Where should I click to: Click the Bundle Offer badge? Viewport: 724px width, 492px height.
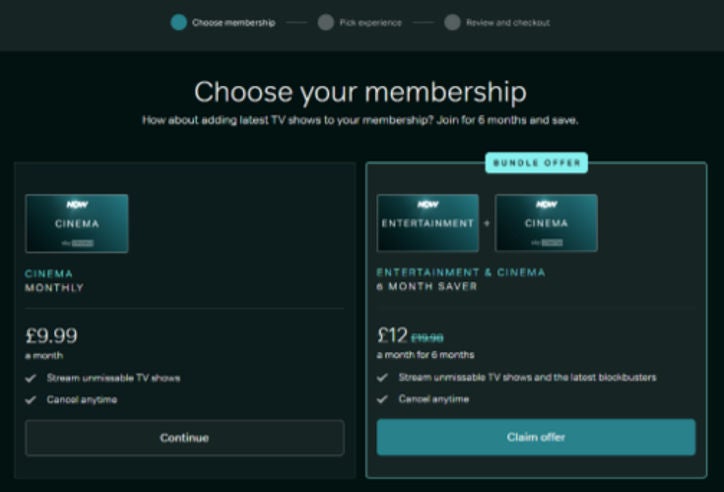click(x=536, y=163)
